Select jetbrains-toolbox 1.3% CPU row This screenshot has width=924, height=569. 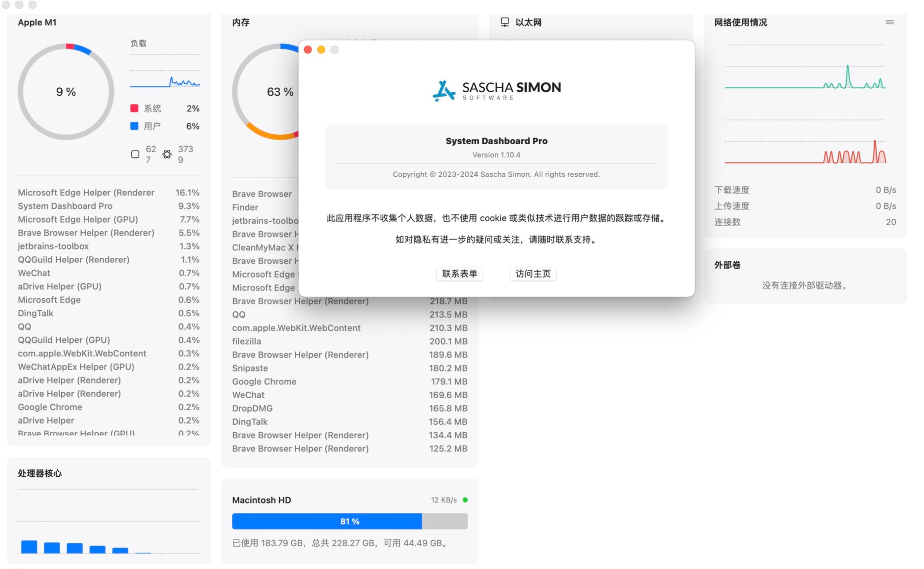[109, 246]
